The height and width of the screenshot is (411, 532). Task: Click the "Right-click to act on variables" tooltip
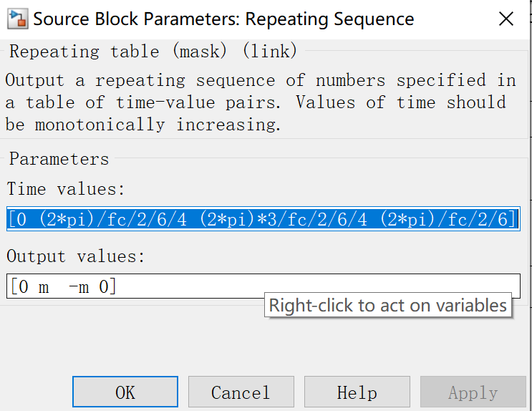tap(387, 306)
